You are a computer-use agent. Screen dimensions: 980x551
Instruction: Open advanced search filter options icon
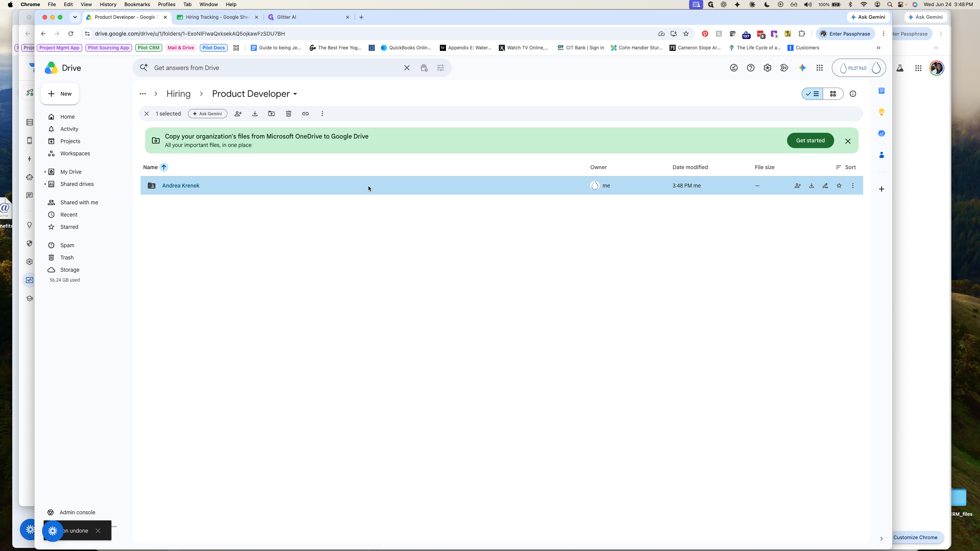441,68
